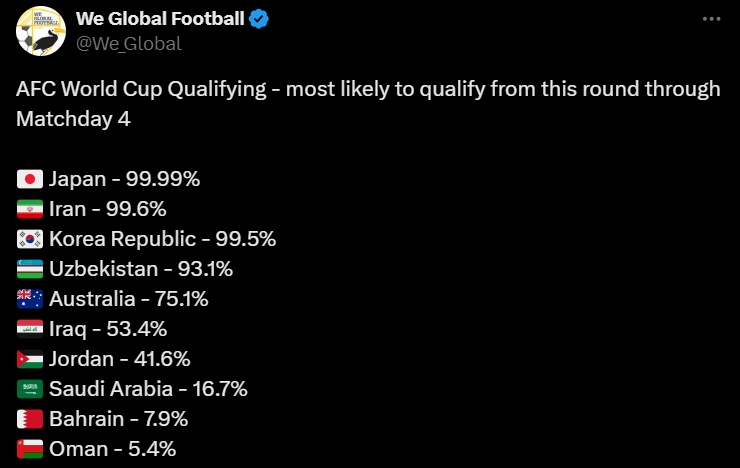This screenshot has width=740, height=468.
Task: Open the three-dot more options menu
Action: [x=710, y=19]
